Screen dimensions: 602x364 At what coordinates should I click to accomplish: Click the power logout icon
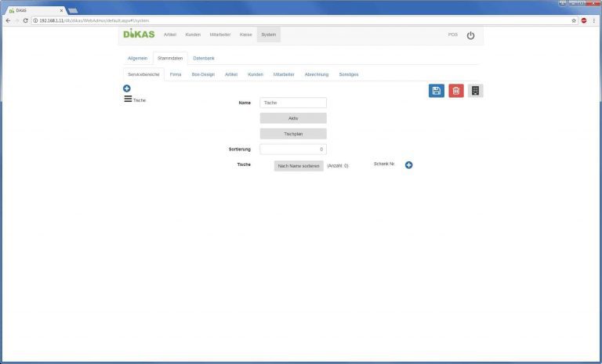pos(470,35)
